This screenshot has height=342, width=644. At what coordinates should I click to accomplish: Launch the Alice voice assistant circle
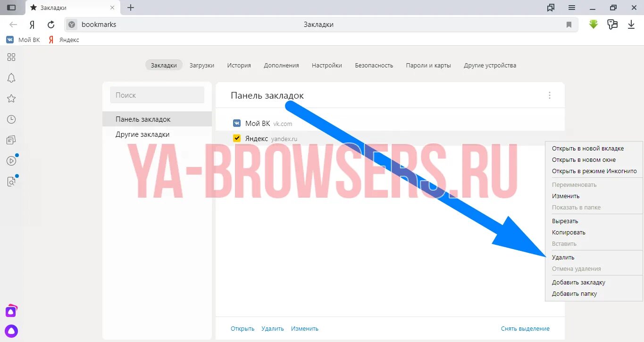11,331
